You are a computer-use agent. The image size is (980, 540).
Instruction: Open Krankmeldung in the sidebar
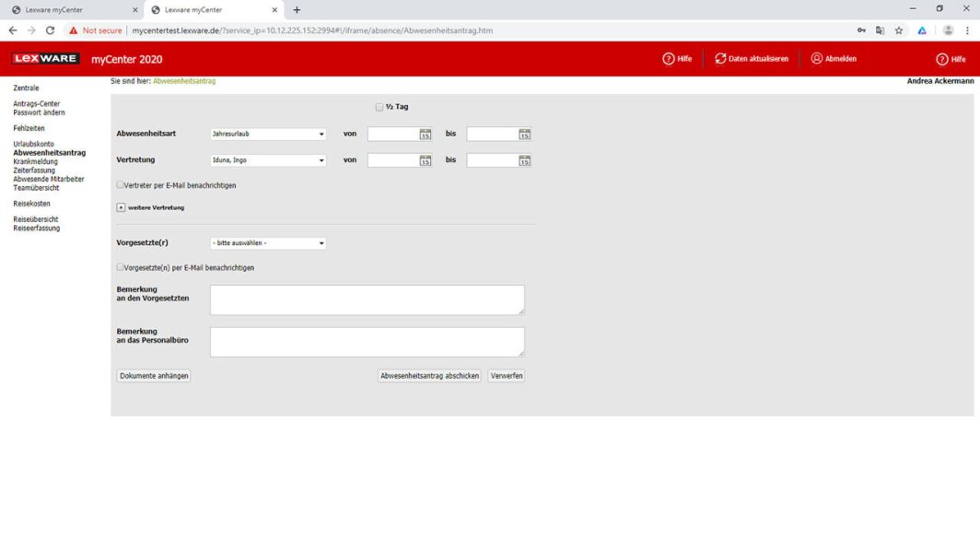coord(36,161)
